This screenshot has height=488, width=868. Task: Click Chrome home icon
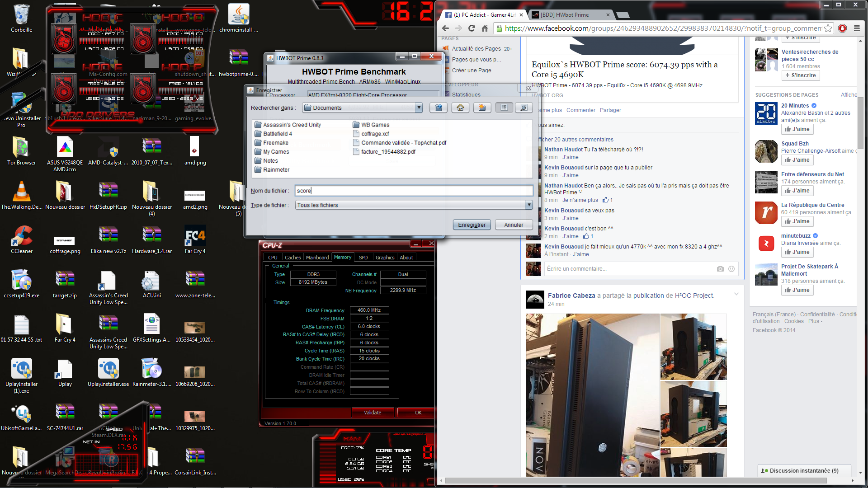(485, 28)
